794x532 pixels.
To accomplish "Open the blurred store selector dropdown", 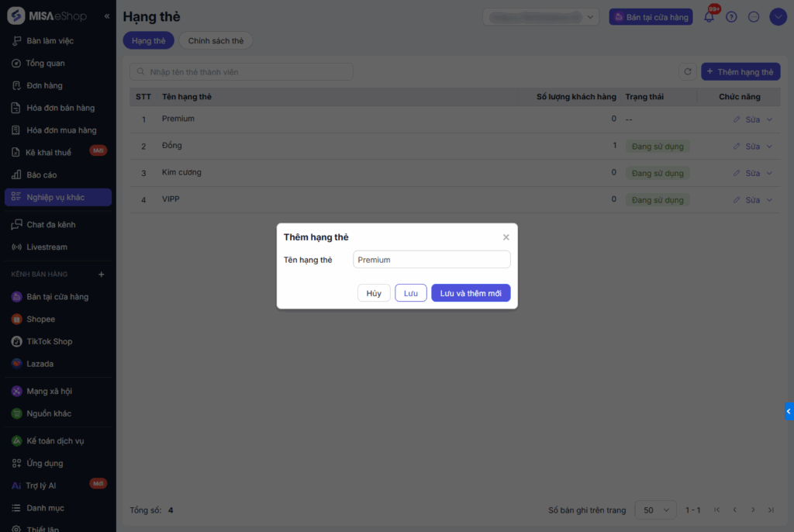I will pos(540,17).
